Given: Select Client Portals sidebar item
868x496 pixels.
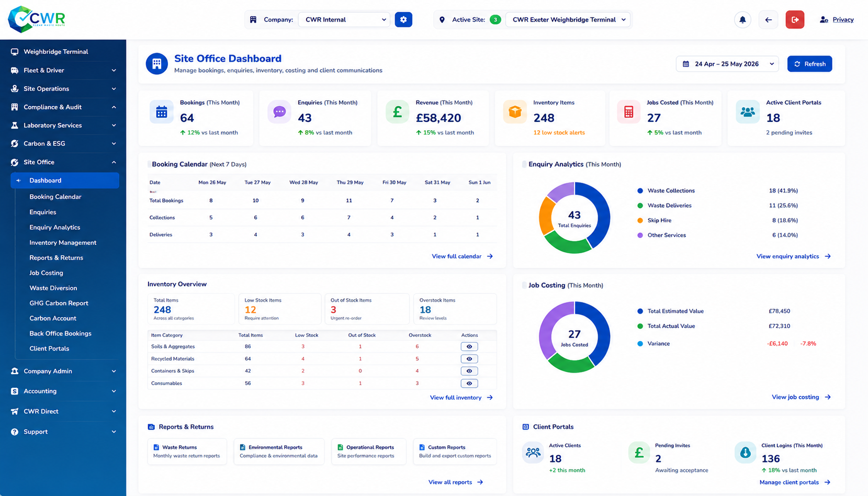Looking at the screenshot, I should [49, 349].
